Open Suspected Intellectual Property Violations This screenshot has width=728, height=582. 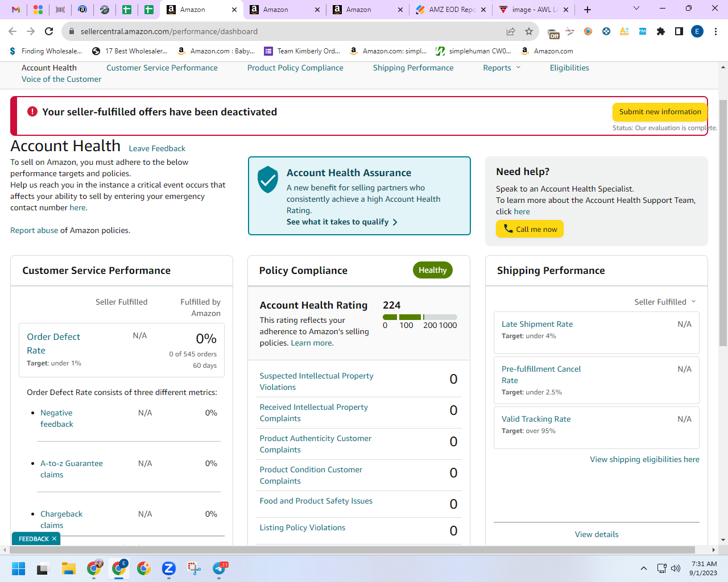coord(316,381)
